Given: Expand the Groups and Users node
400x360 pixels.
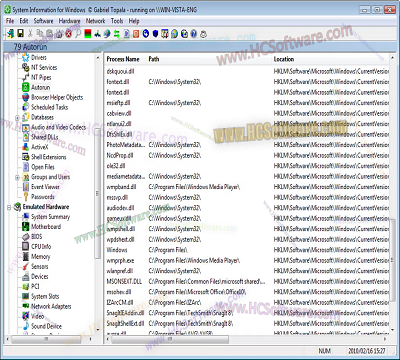Looking at the screenshot, I should (17, 177).
